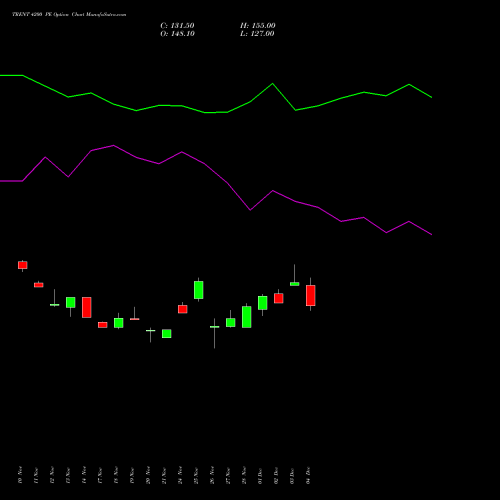The width and height of the screenshot is (500, 500).
Task: Click the red candle for 24 Nov
Action: coord(183,309)
